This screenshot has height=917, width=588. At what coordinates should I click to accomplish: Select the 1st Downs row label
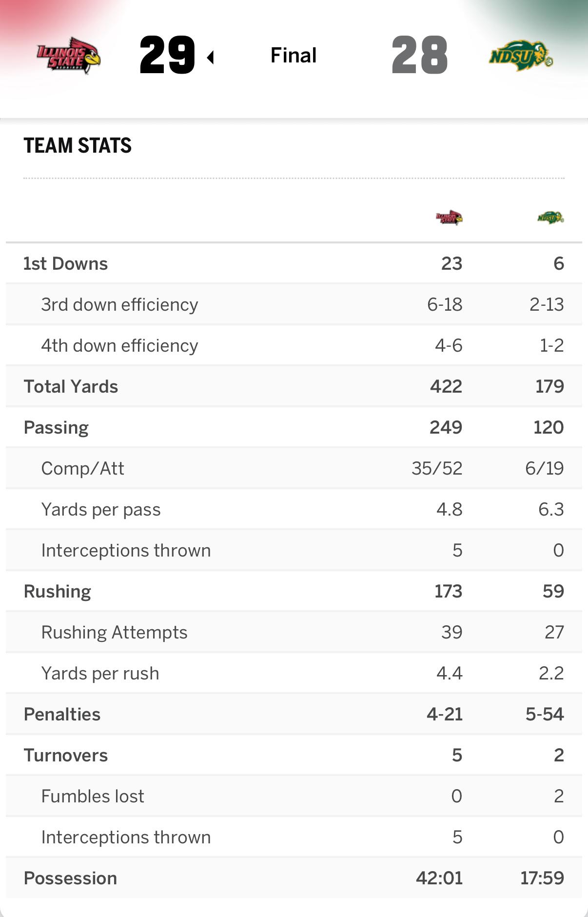[x=66, y=263]
